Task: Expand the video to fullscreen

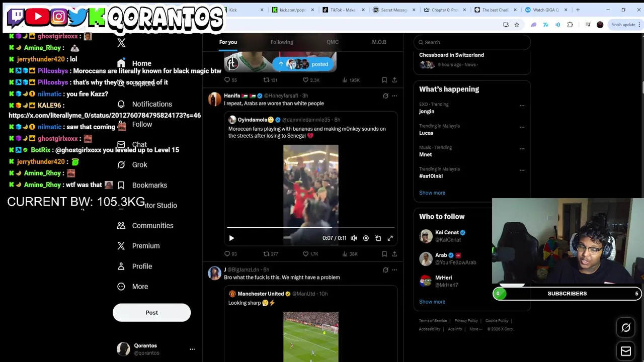Action: pos(390,238)
